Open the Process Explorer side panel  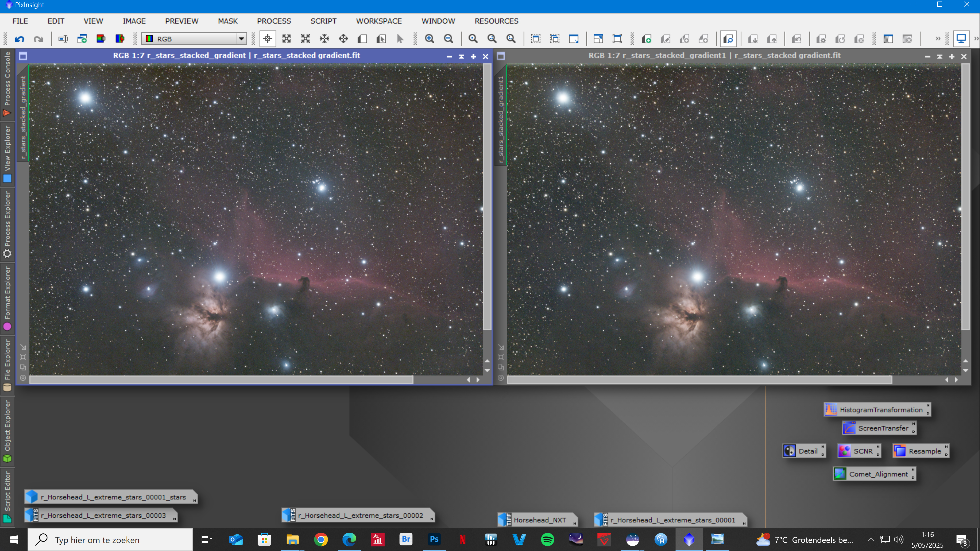coord(7,224)
